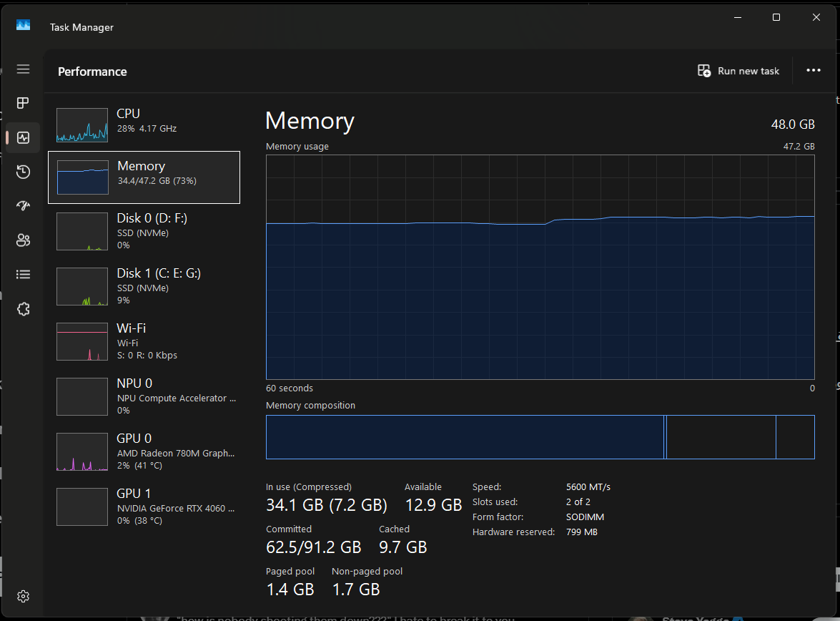
Task: Open the See more options menu
Action: (x=814, y=71)
